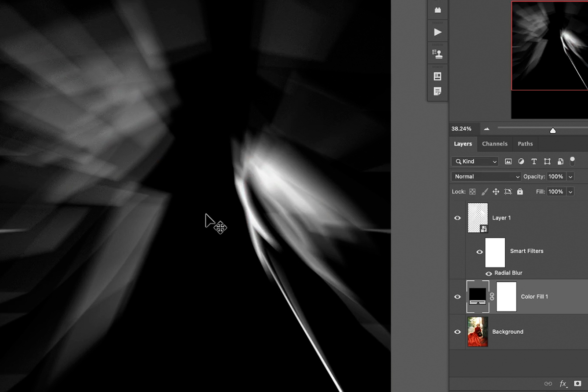Click the pixel layers filter icon

point(508,161)
